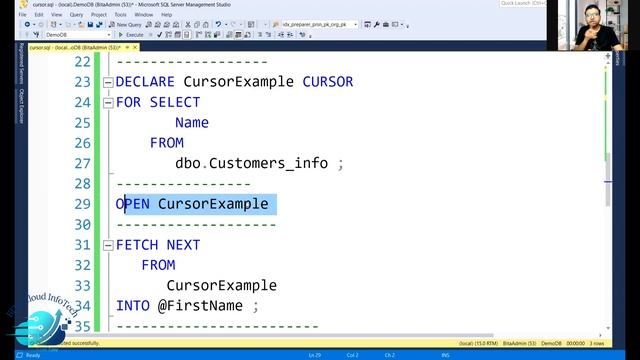Image resolution: width=640 pixels, height=360 pixels.
Task: Click 'Name' on line 25
Action: coord(192,122)
